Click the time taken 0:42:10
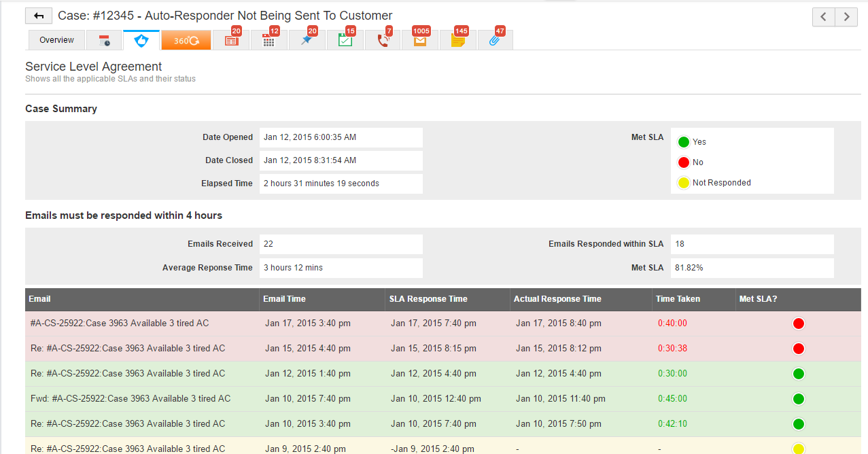Viewport: 868px width, 454px height. pos(672,424)
